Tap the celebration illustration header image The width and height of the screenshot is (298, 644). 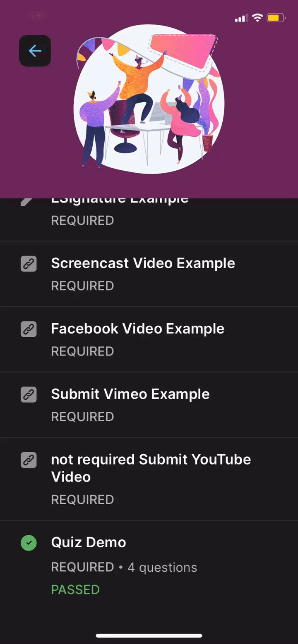pyautogui.click(x=149, y=99)
